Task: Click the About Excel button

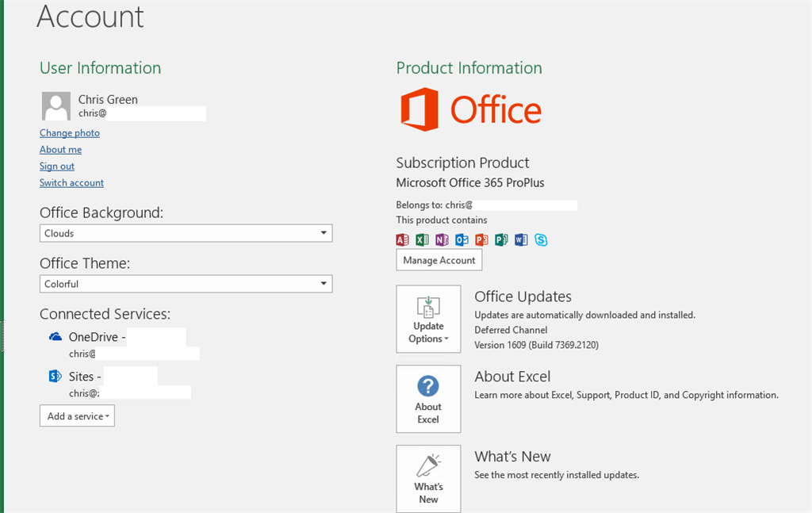Action: (x=428, y=399)
